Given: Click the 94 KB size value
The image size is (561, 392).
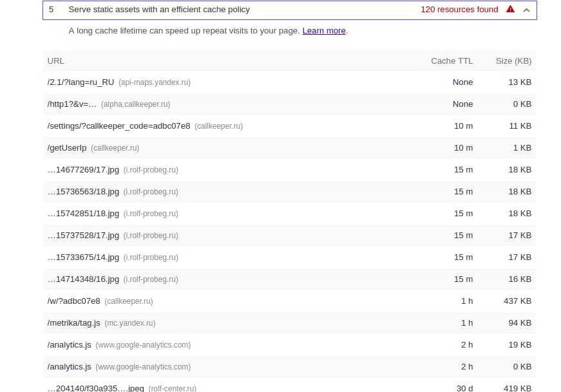Looking at the screenshot, I should coord(520,323).
